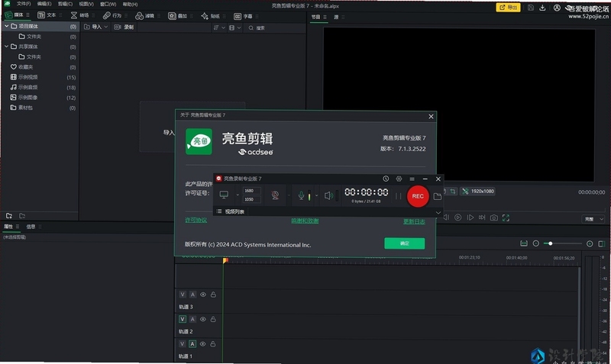Toggle system speaker audio in recorder
This screenshot has width=611, height=364.
click(328, 195)
